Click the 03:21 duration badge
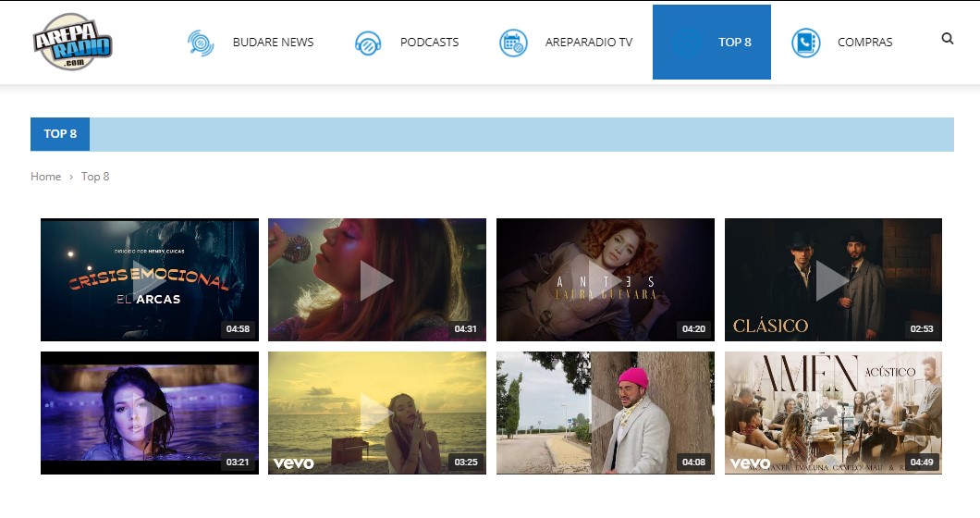 pos(238,462)
